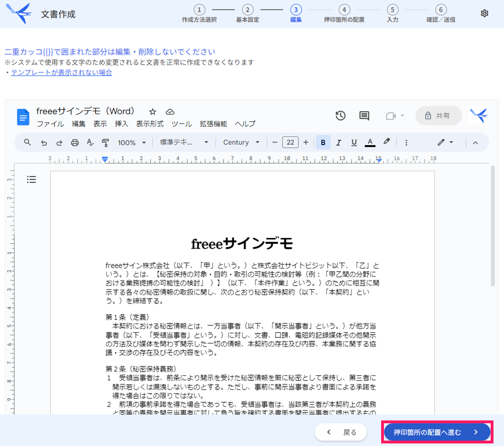Click the vertical scrollbar of the document
The width and height of the screenshot is (504, 446).
[493, 226]
